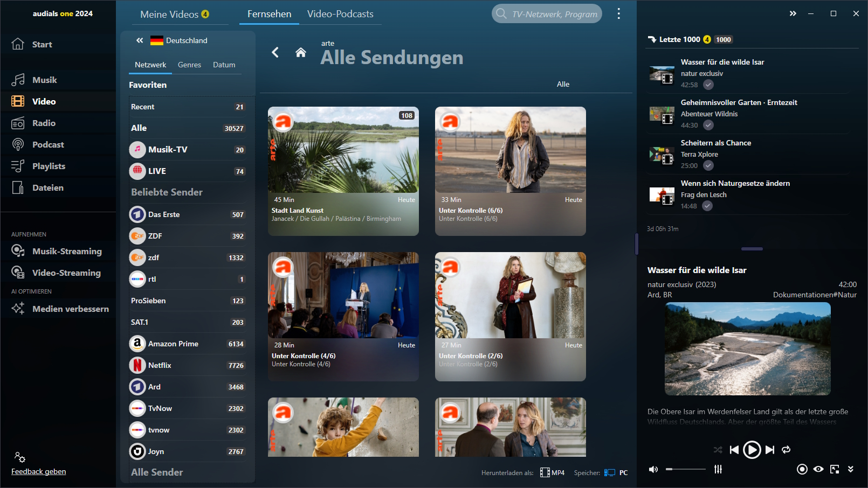Image resolution: width=868 pixels, height=488 pixels.
Task: Open Musik-Streaming recording
Action: pyautogui.click(x=57, y=251)
